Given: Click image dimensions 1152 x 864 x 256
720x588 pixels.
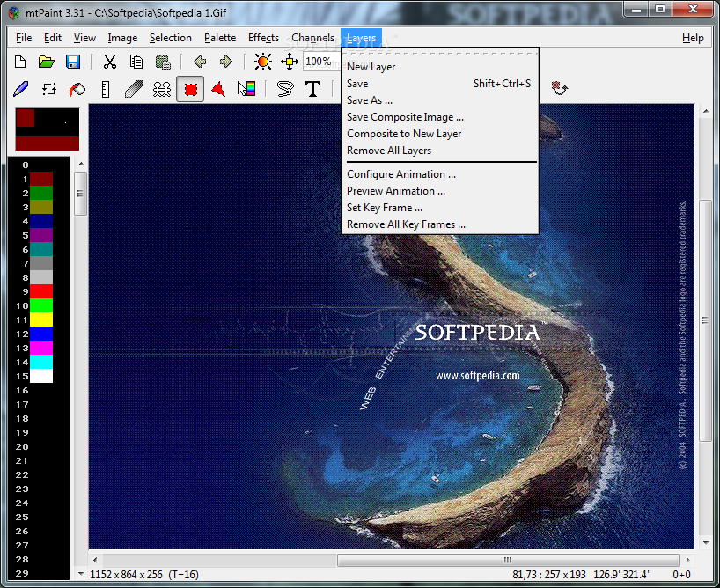Looking at the screenshot, I should (126, 574).
